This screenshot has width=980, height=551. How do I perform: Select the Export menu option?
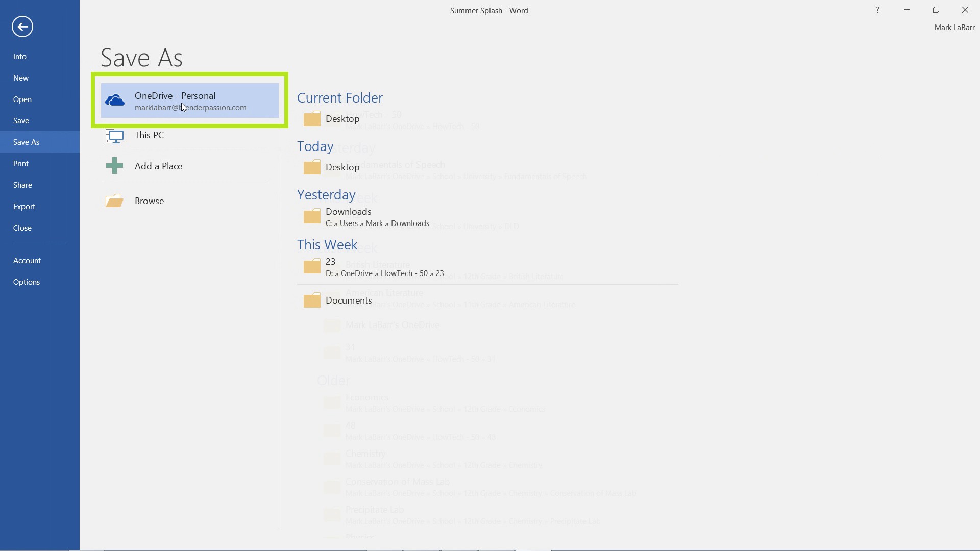click(x=24, y=206)
